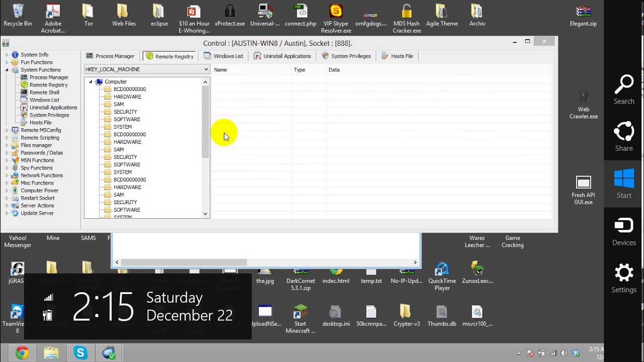Click the Elegant.zip desktop icon
The image size is (644, 362).
click(x=584, y=15)
